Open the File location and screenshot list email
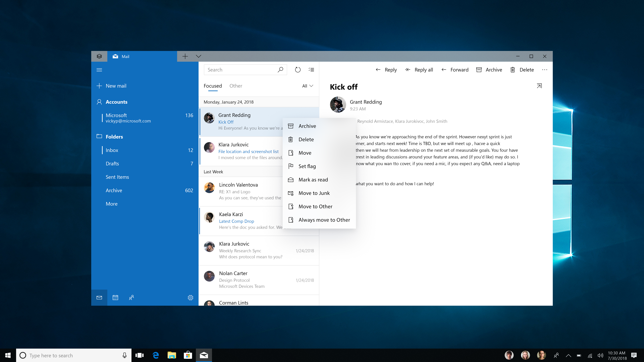Image resolution: width=644 pixels, height=362 pixels. tap(248, 151)
